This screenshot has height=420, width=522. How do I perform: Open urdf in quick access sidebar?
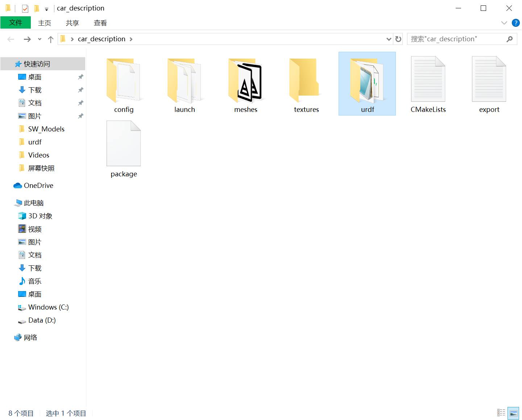coord(30,142)
